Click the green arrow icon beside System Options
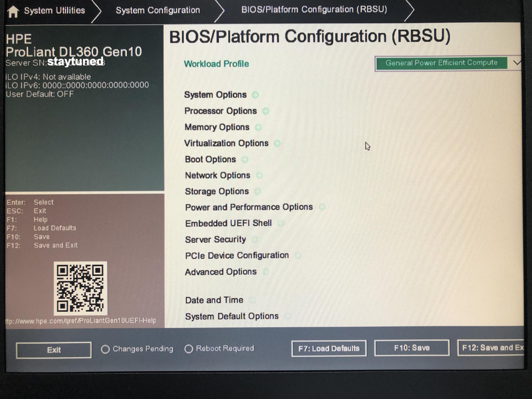 [x=255, y=95]
